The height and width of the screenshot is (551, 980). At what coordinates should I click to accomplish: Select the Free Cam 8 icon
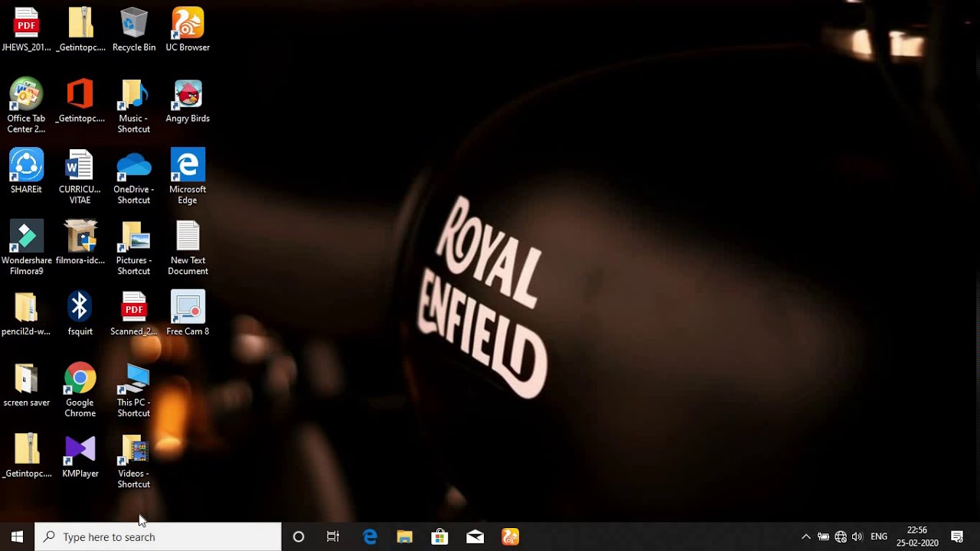click(x=188, y=314)
